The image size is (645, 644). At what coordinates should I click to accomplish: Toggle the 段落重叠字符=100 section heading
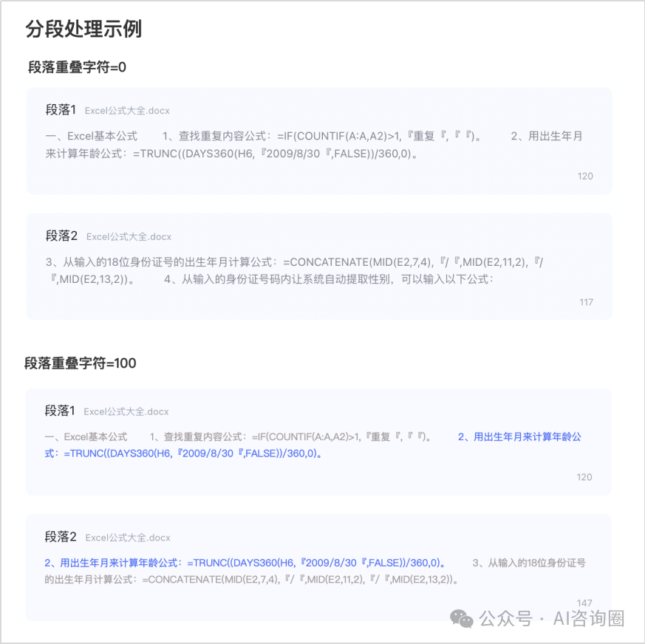(x=82, y=363)
